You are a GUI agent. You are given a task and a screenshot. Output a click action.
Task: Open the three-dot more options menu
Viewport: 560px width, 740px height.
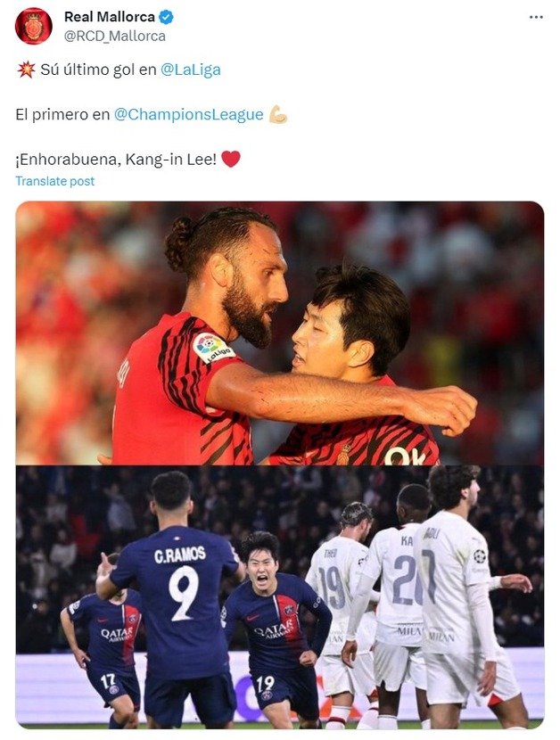pos(536,17)
